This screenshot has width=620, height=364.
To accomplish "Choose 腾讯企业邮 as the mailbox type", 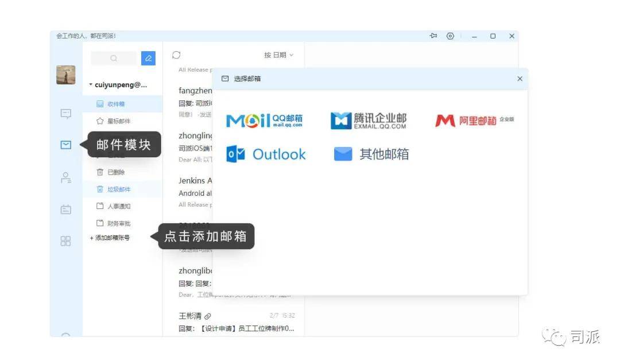I will (369, 121).
